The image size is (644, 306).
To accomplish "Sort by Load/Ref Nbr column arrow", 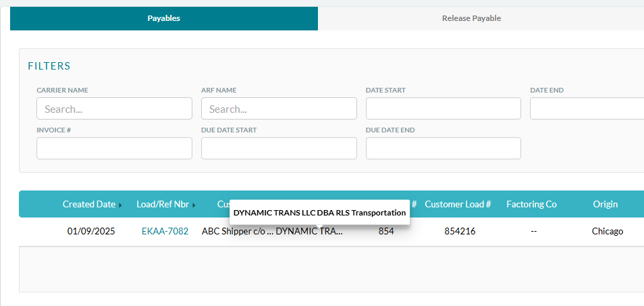I will 194,205.
